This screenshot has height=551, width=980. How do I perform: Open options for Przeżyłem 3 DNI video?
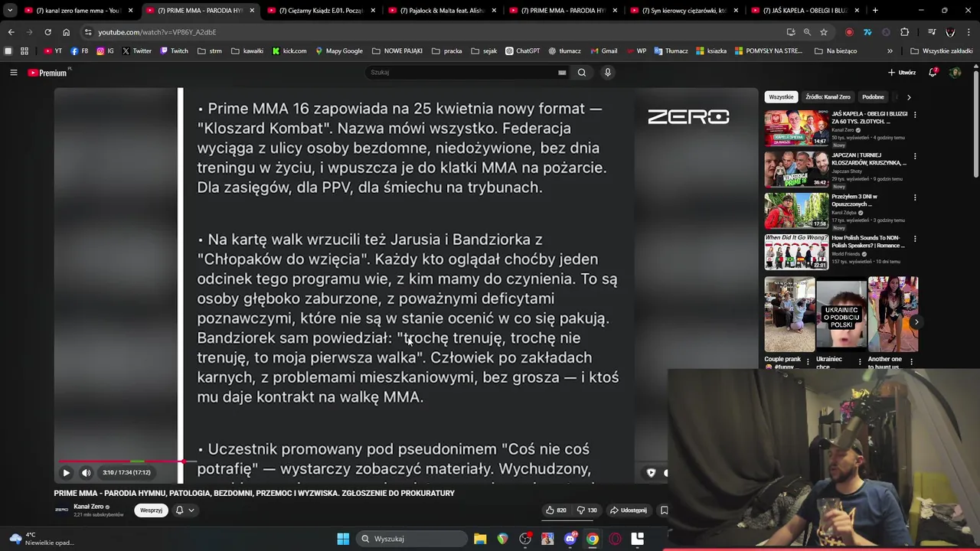915,197
